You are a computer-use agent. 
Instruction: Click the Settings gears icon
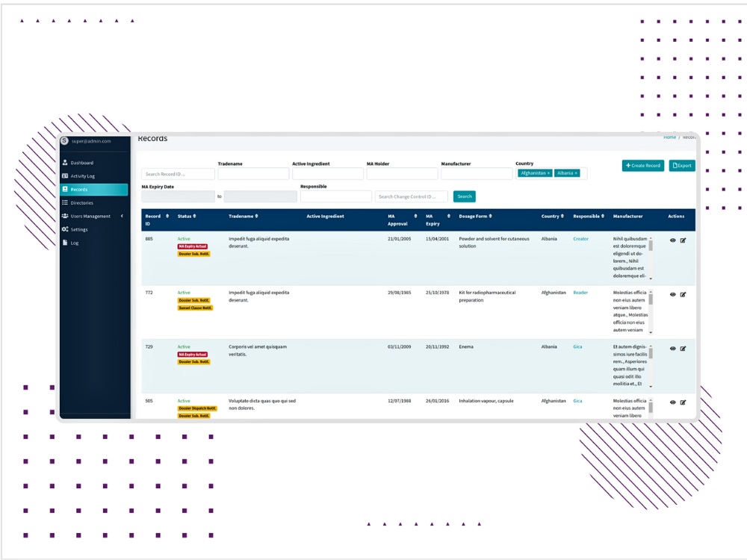click(65, 229)
